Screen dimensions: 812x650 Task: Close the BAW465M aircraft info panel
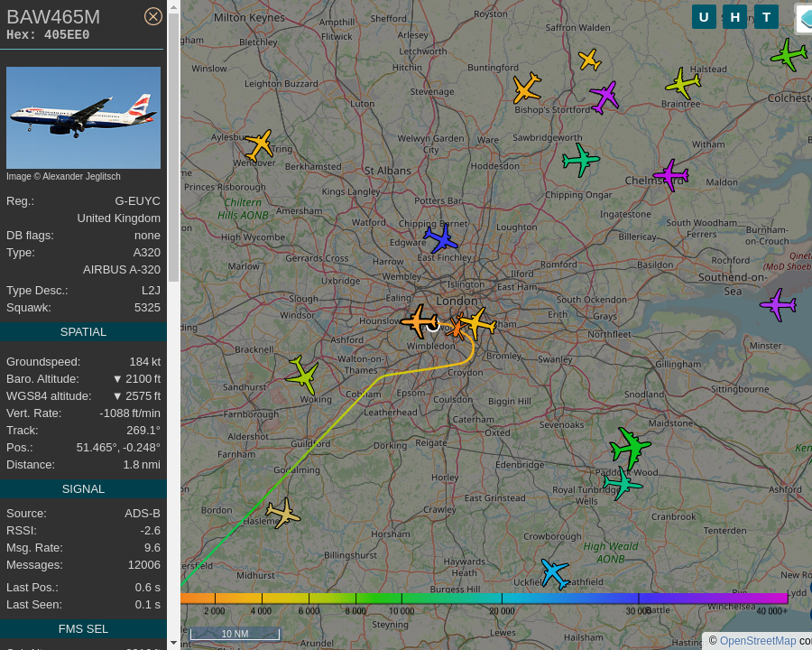152,16
